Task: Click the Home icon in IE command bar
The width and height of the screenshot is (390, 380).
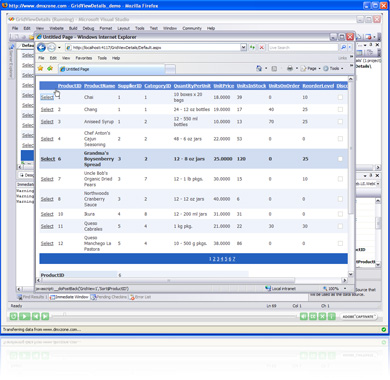Action: pyautogui.click(x=259, y=68)
